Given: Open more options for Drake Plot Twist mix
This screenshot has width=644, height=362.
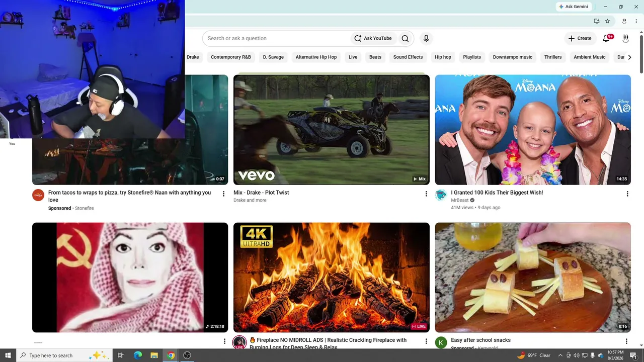Looking at the screenshot, I should point(426,194).
